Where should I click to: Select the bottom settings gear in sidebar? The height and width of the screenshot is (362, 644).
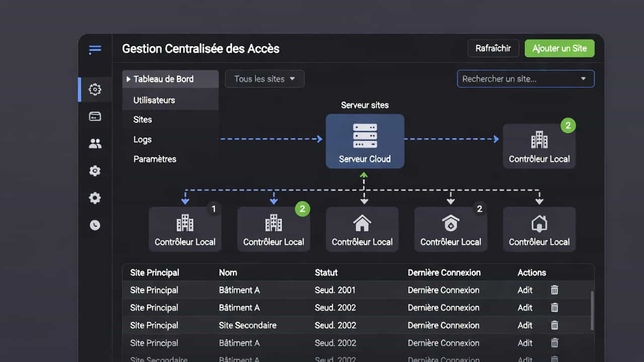point(95,198)
